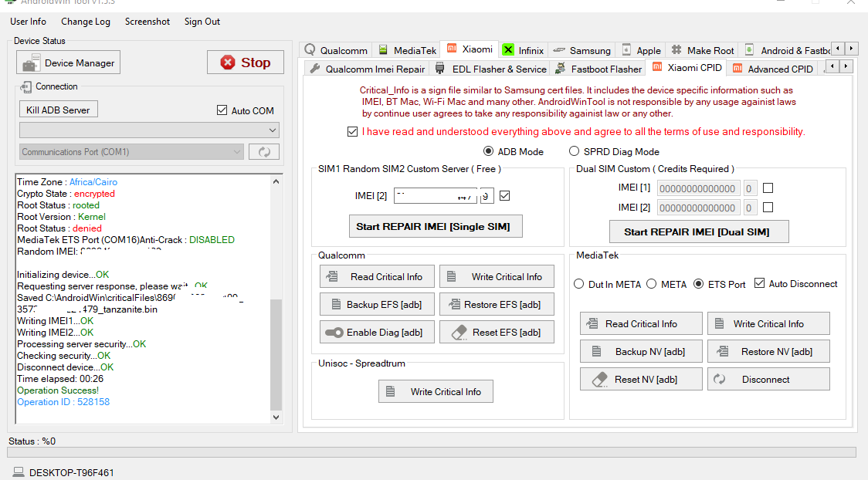
Task: Open the Device Manager
Action: click(x=68, y=63)
